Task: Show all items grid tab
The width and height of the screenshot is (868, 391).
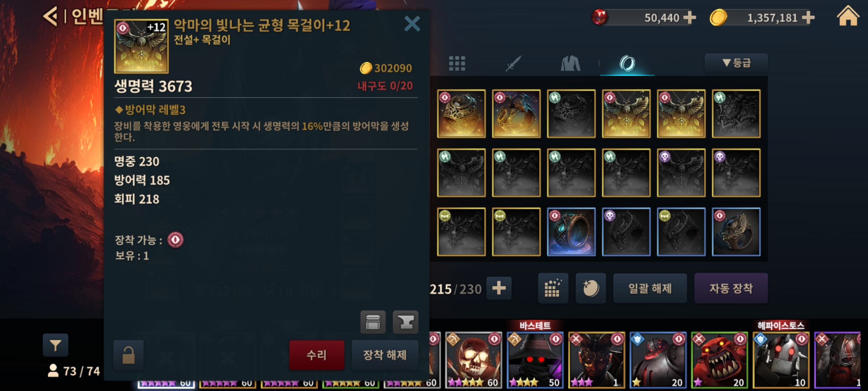Action: pos(457,63)
